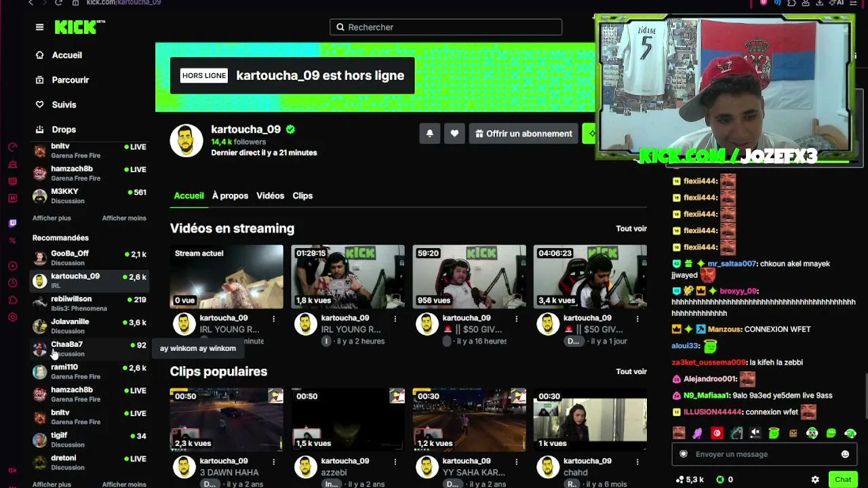The image size is (868, 488).
Task: Open options menu for the Stream actuel video
Action: click(274, 319)
